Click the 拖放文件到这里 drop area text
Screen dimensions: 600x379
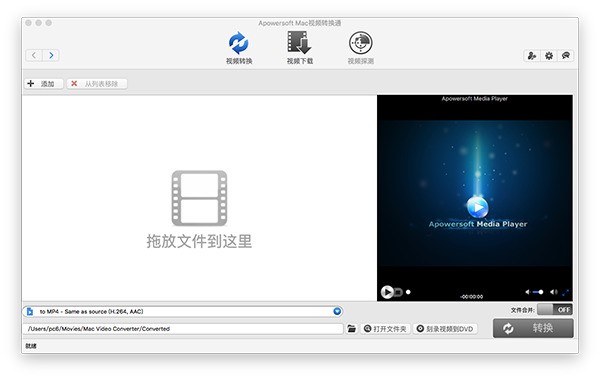click(199, 241)
